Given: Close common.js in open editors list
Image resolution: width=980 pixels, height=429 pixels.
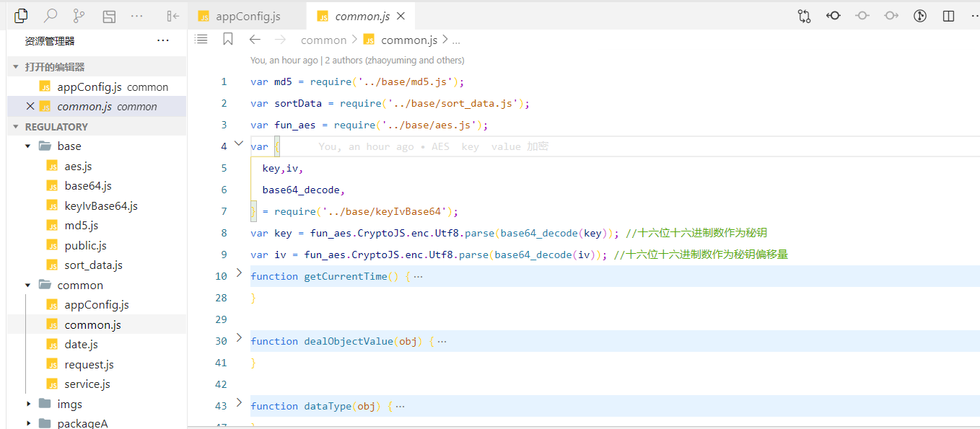Looking at the screenshot, I should coord(30,106).
